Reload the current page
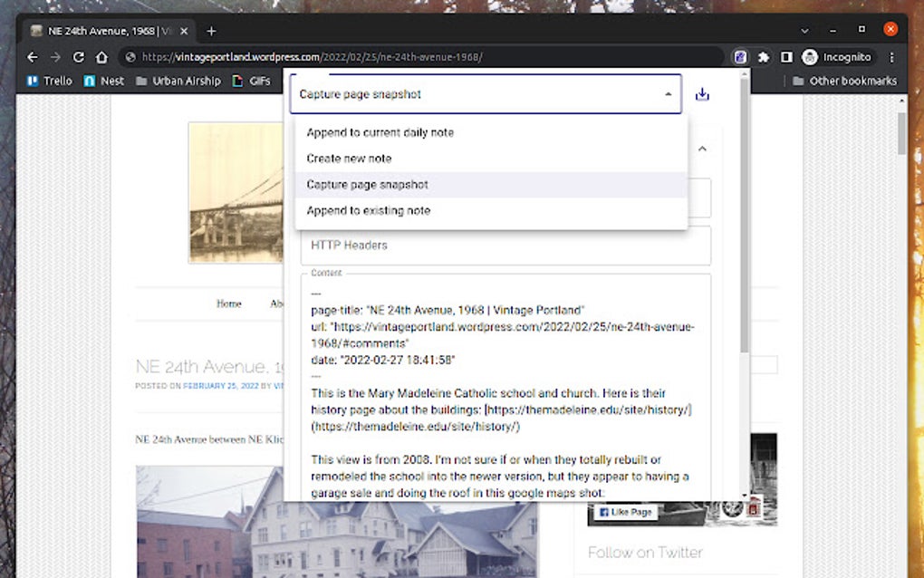Viewport: 924px width, 578px height. 79,57
